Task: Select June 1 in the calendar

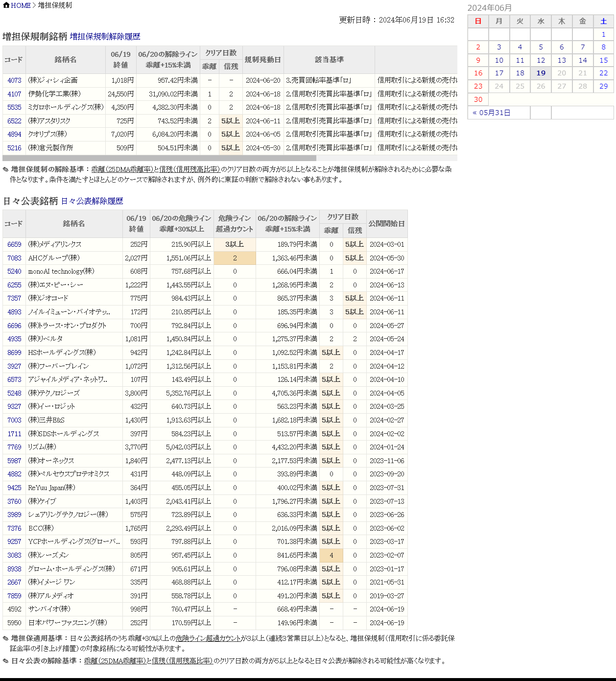Action: (x=603, y=34)
